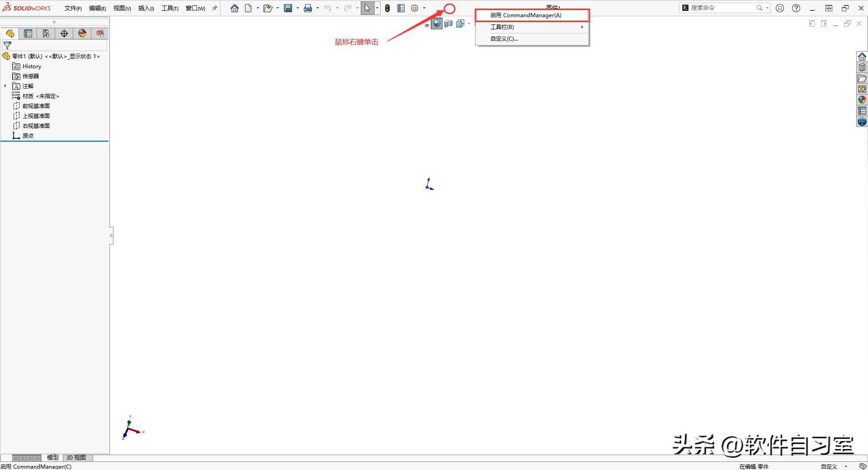This screenshot has height=470, width=868.
Task: Toggle shaded with edges display sphere icon
Action: pyautogui.click(x=436, y=24)
